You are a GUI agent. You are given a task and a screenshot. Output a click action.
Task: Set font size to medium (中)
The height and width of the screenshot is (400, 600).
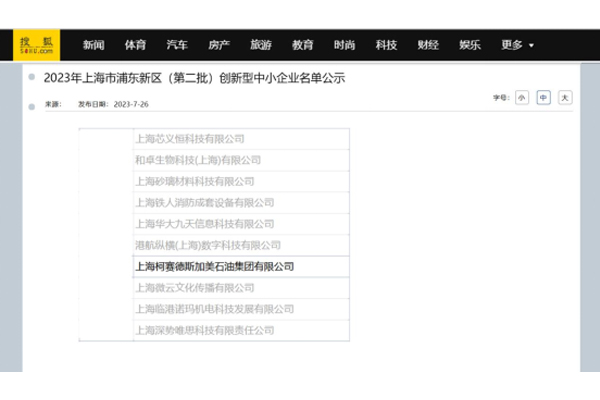tap(543, 97)
